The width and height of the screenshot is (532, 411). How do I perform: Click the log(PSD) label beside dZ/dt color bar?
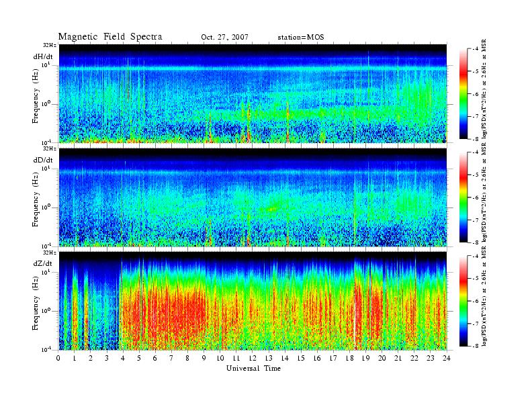pos(484,296)
